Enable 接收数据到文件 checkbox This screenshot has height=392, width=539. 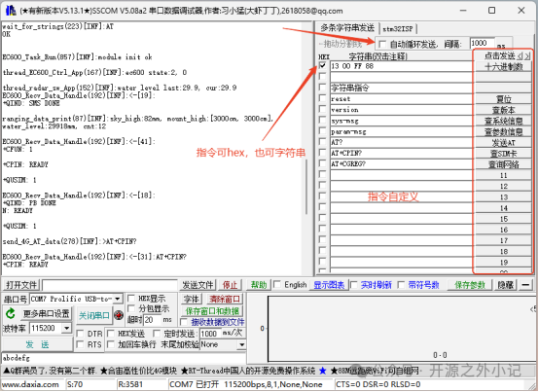(184, 322)
